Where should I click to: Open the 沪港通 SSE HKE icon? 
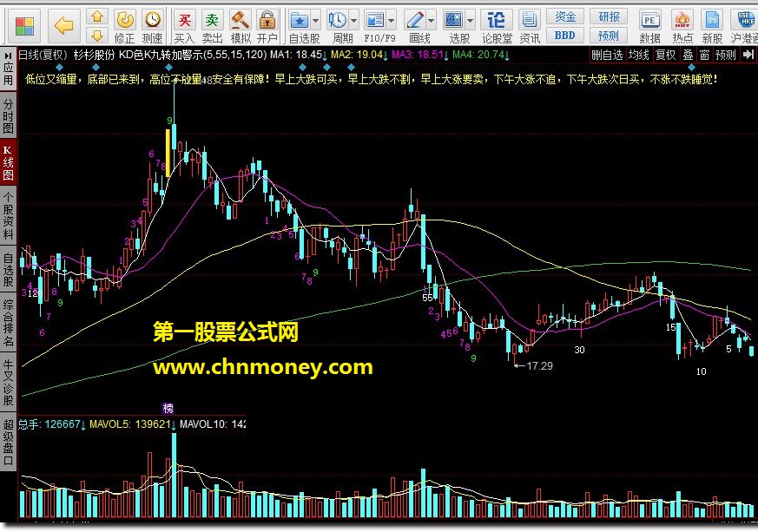(x=744, y=26)
